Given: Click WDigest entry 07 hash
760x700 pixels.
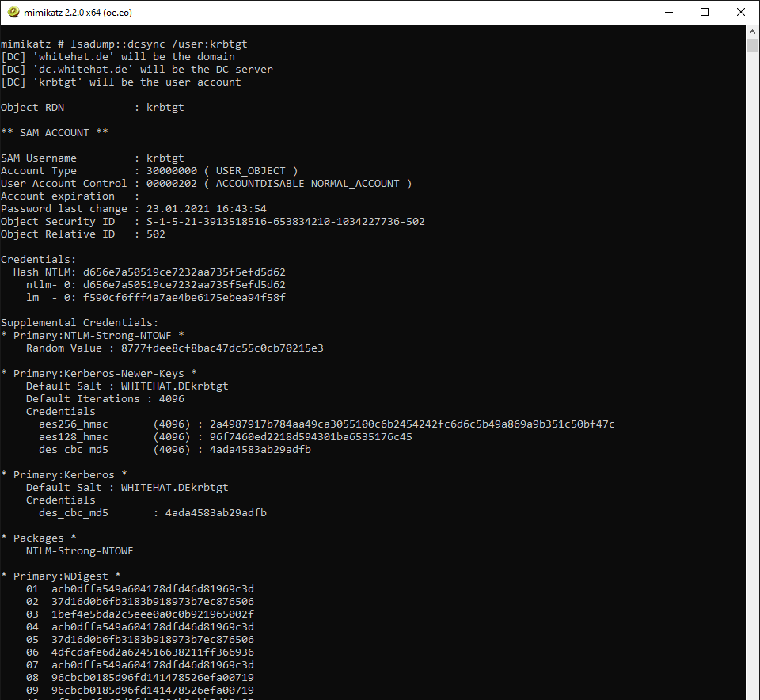Looking at the screenshot, I should (153, 664).
